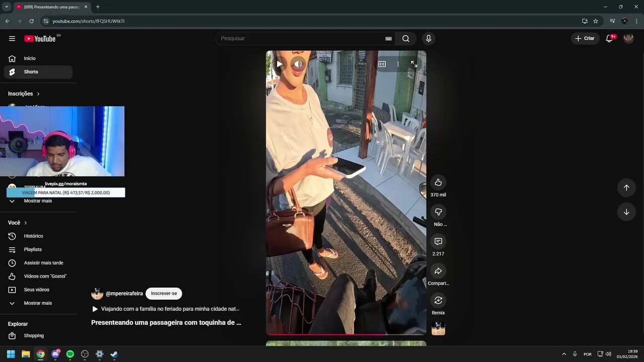The width and height of the screenshot is (644, 362).
Task: Expand the Inscrições section
Action: pyautogui.click(x=24, y=94)
